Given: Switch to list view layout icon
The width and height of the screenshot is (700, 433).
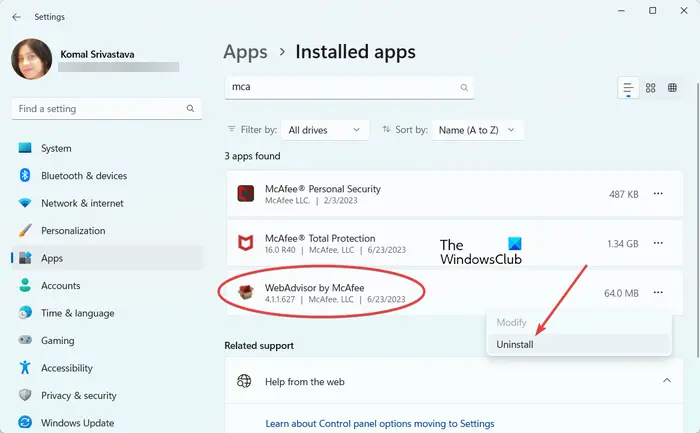Looking at the screenshot, I should 628,87.
